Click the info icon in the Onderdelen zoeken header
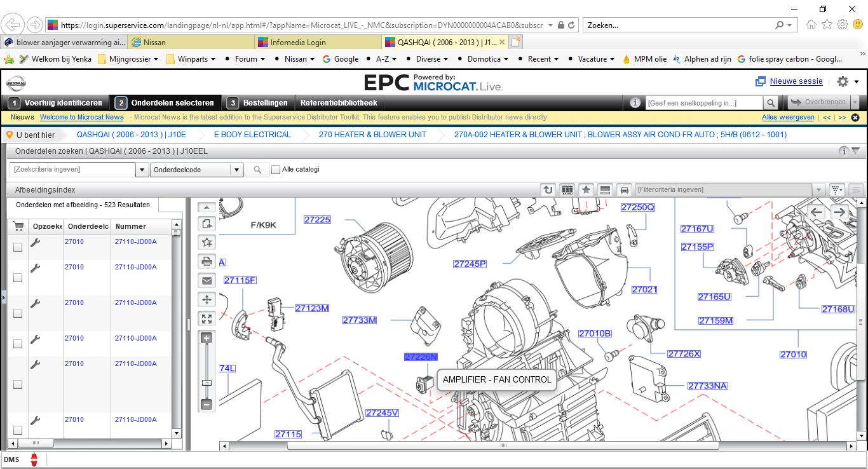This screenshot has height=469, width=868. pyautogui.click(x=844, y=151)
